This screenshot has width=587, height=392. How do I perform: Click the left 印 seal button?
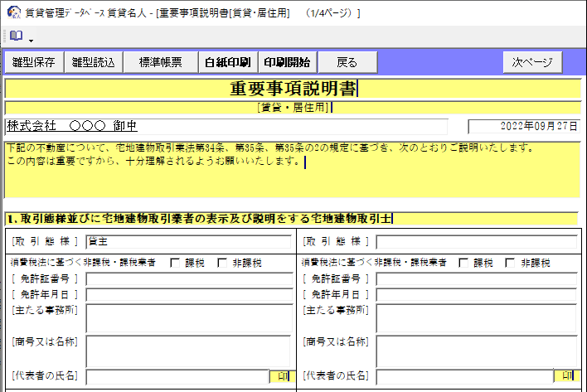282,376
